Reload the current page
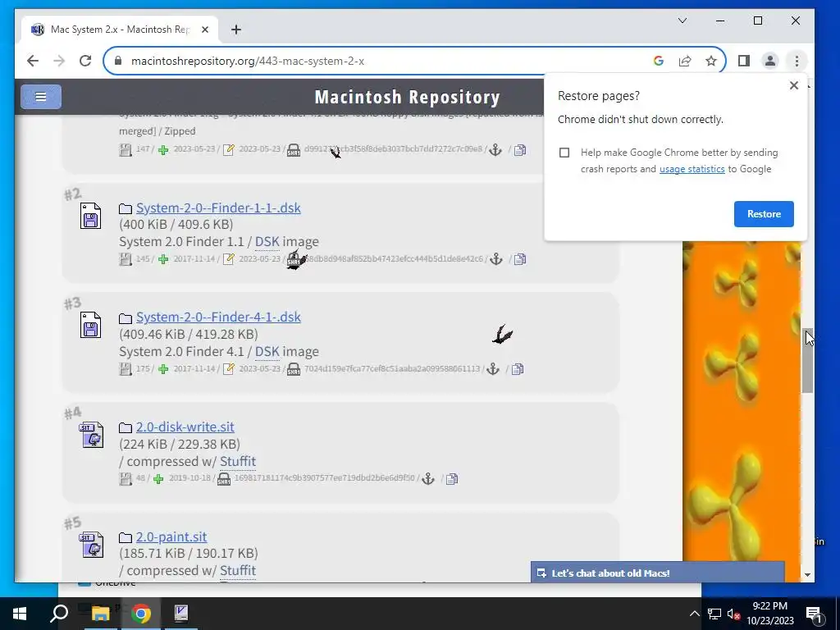Screen dimensions: 840x630 click(x=85, y=61)
